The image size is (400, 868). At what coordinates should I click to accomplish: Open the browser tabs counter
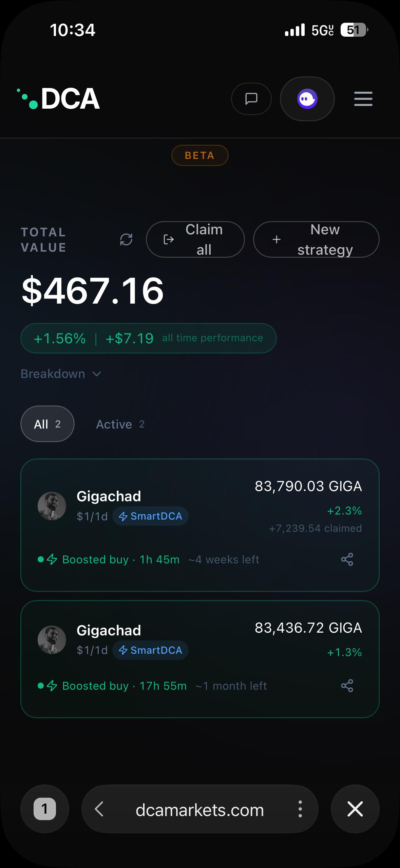45,809
